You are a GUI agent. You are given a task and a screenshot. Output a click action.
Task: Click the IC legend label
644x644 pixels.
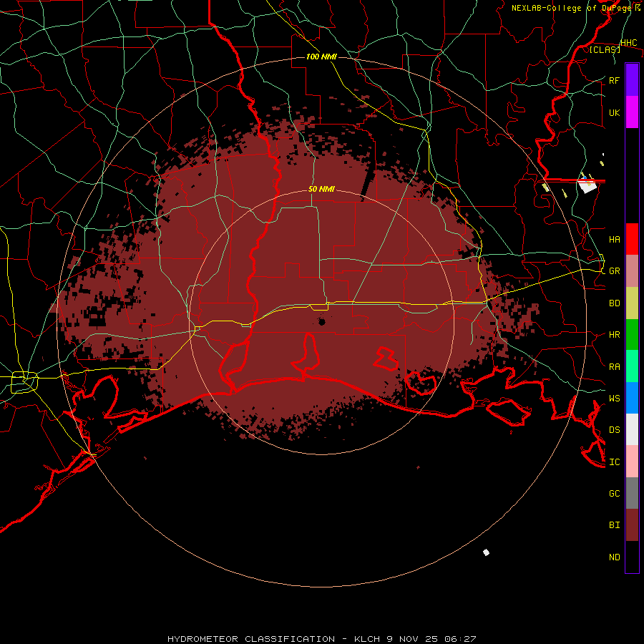pos(614,462)
